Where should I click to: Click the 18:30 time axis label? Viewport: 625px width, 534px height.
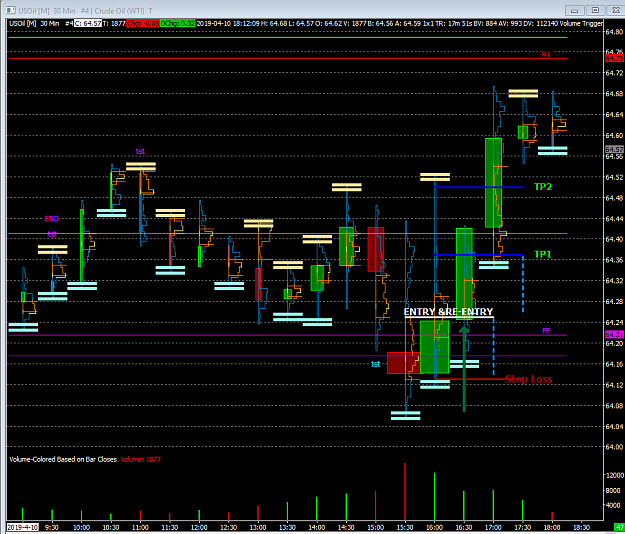coord(582,527)
